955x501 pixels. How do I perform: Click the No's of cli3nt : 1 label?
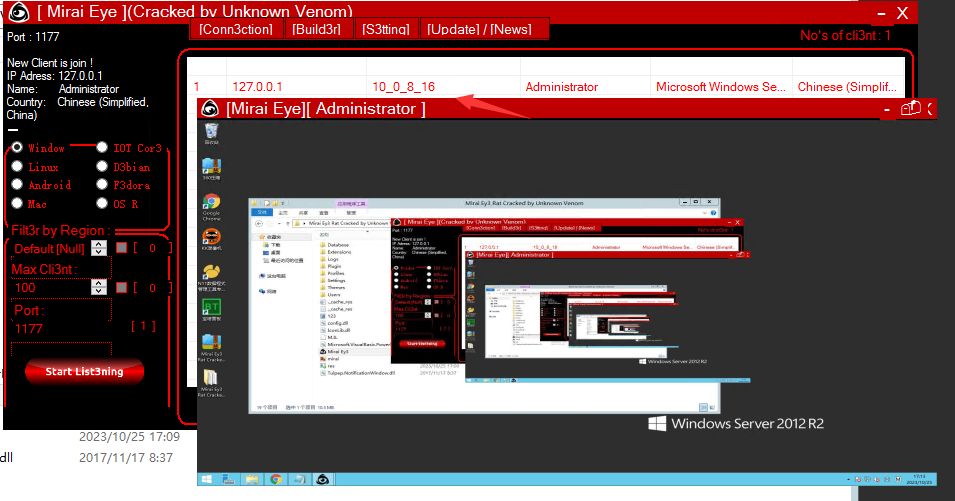click(x=845, y=35)
